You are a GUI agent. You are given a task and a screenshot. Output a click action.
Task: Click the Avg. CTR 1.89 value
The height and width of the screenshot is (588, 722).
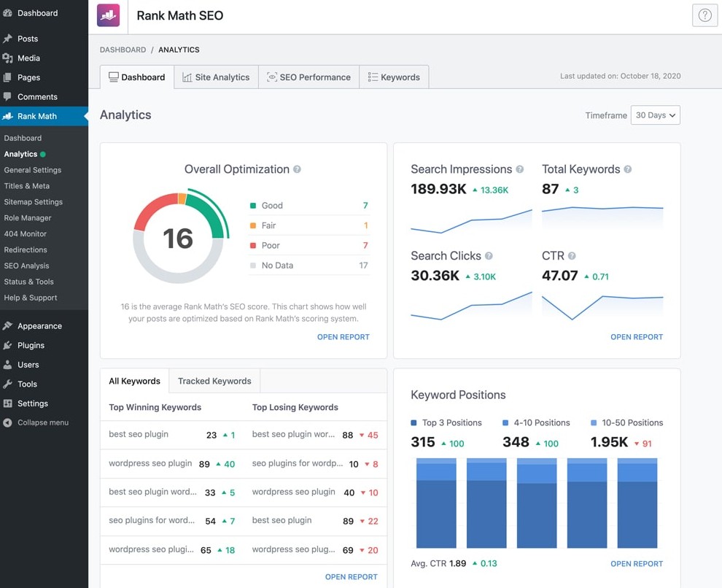click(457, 564)
